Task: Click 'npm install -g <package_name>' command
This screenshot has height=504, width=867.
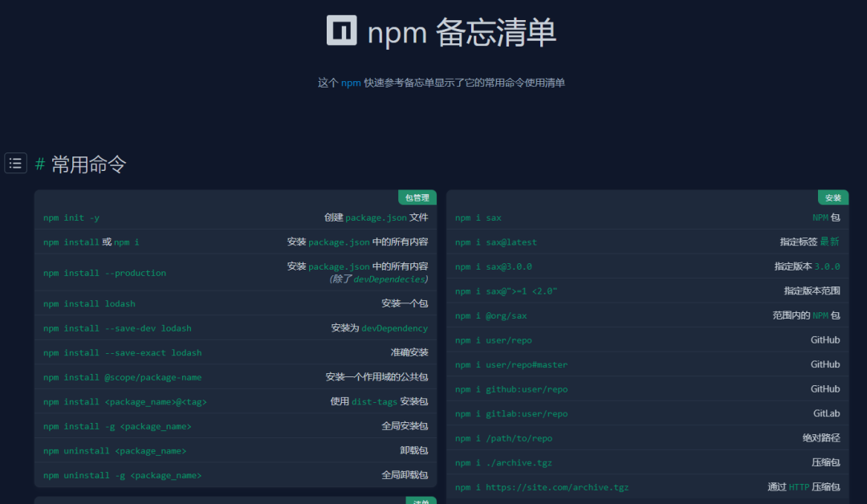Action: click(x=117, y=427)
